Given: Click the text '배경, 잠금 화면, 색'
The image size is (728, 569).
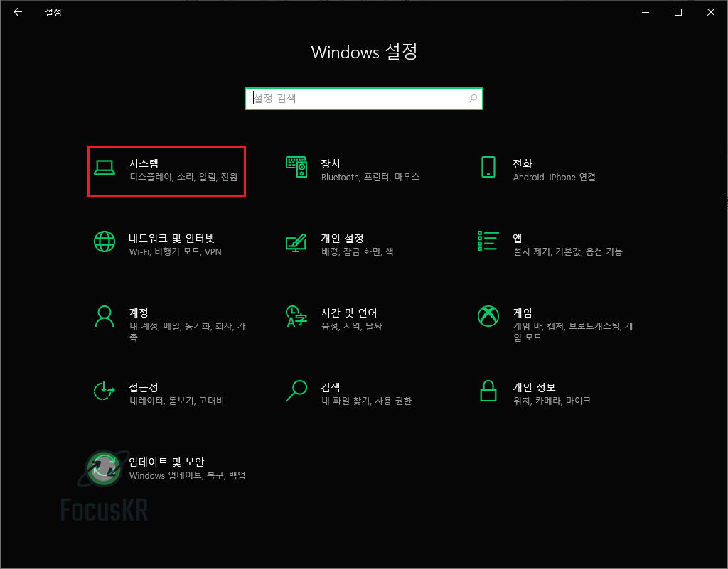Looking at the screenshot, I should point(358,251).
